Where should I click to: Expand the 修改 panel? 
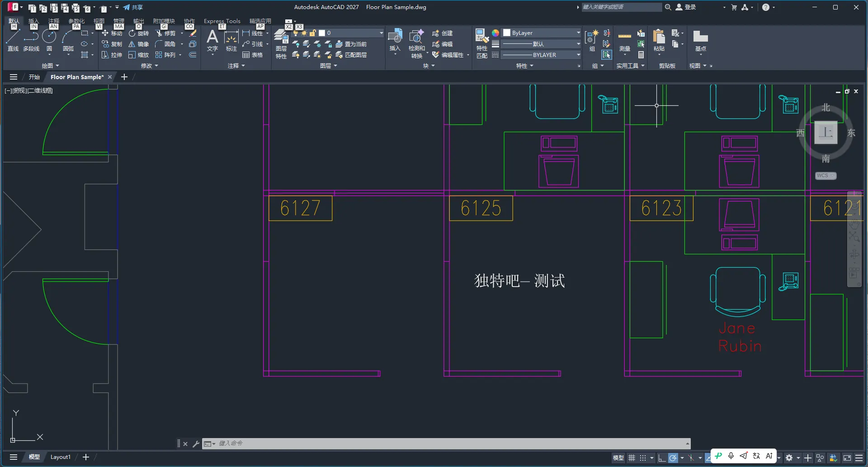tap(150, 66)
